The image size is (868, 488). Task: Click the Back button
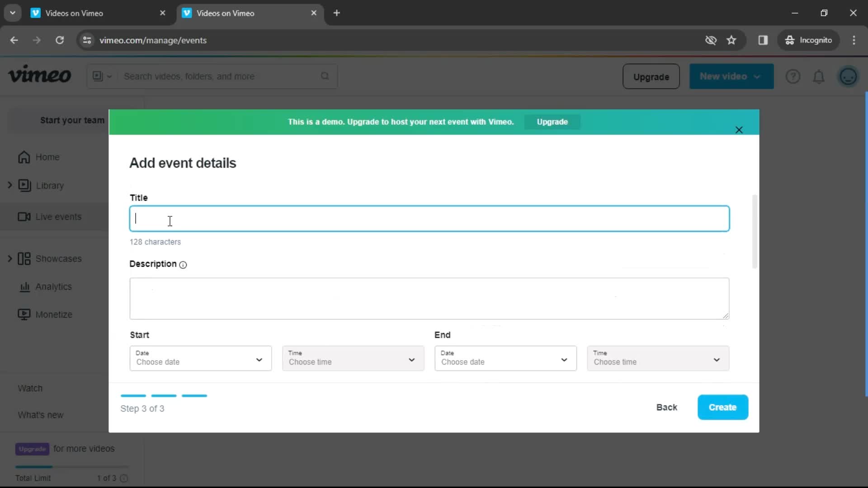click(x=667, y=407)
